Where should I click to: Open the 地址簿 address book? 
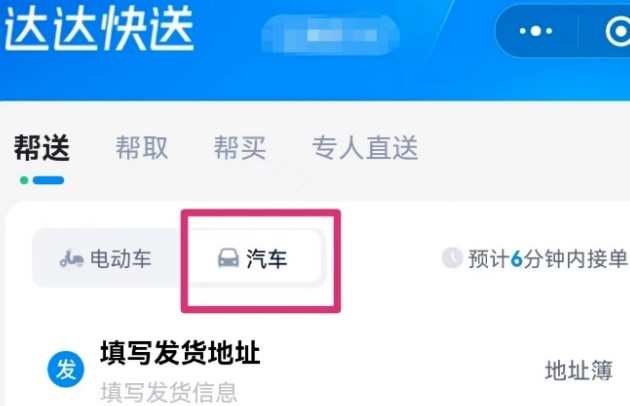579,370
